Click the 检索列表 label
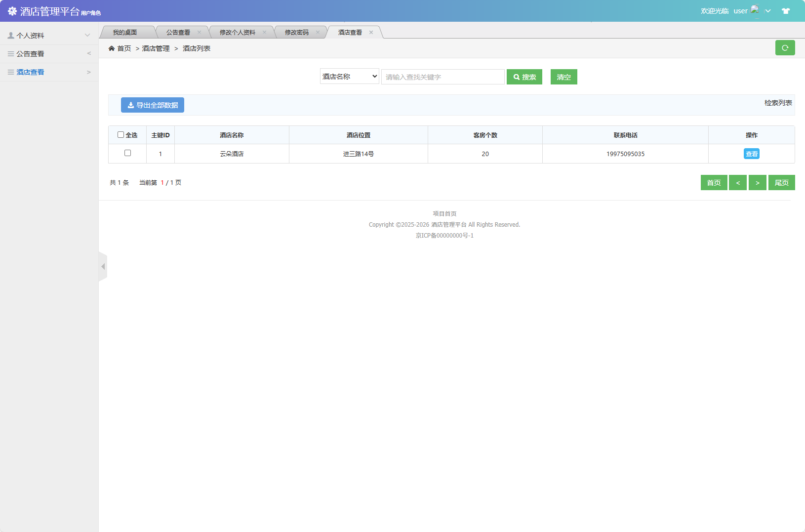 coord(778,103)
